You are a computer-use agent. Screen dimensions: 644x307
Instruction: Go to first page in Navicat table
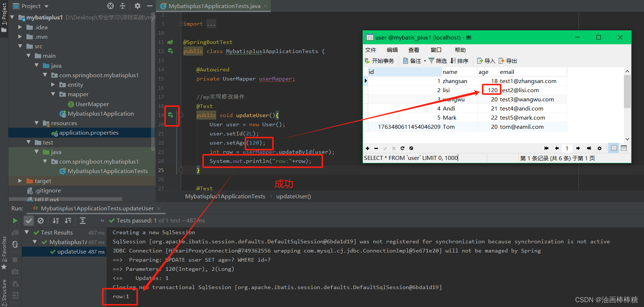(546, 148)
